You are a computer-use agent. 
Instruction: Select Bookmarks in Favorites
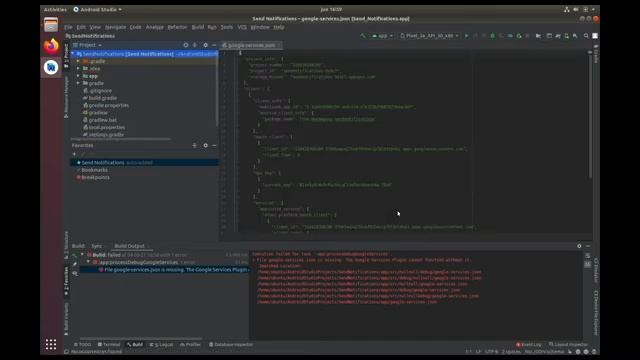(x=94, y=170)
